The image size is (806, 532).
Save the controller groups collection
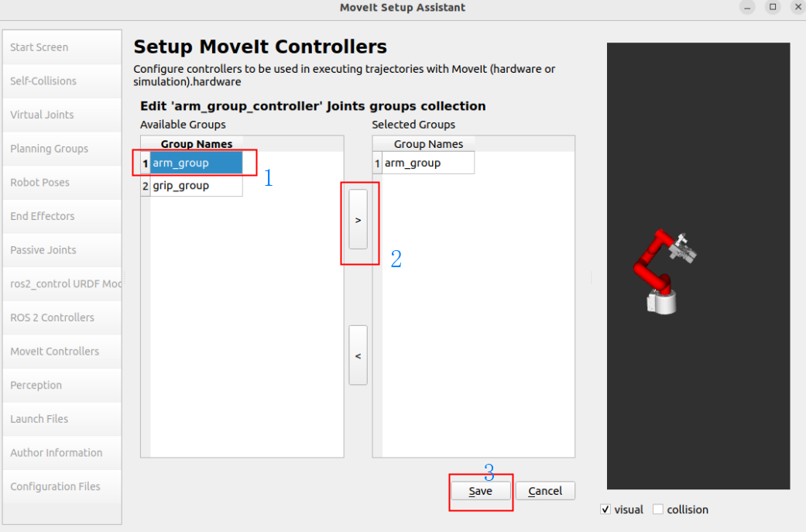pos(481,492)
